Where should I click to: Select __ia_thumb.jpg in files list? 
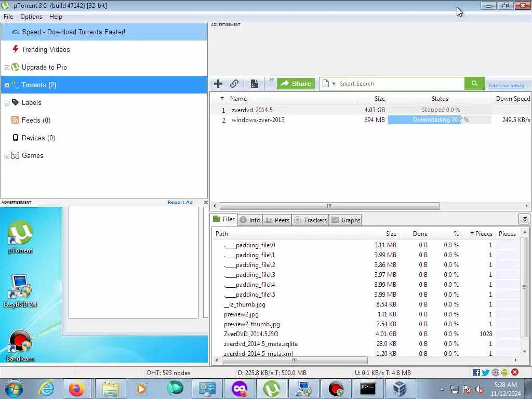coord(366,304)
